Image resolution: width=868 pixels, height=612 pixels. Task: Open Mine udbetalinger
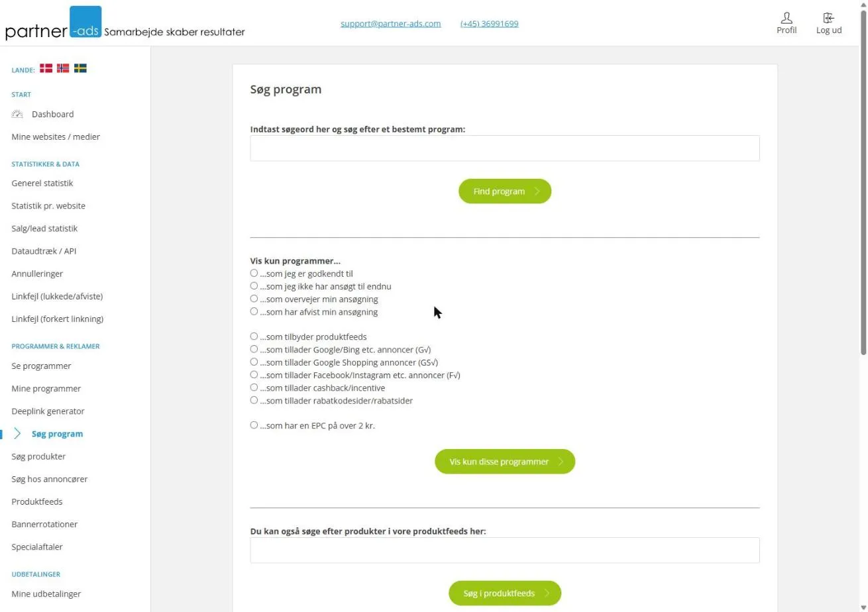(46, 593)
